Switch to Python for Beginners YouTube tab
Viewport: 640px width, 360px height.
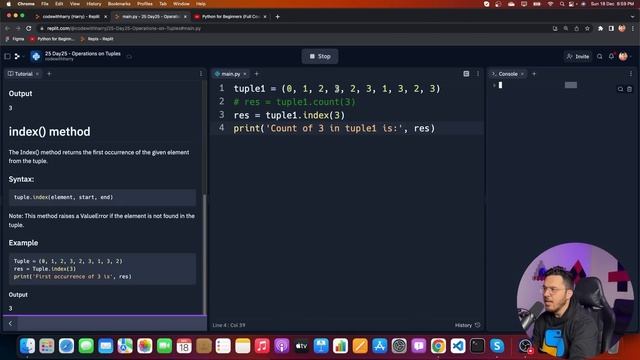(x=231, y=17)
